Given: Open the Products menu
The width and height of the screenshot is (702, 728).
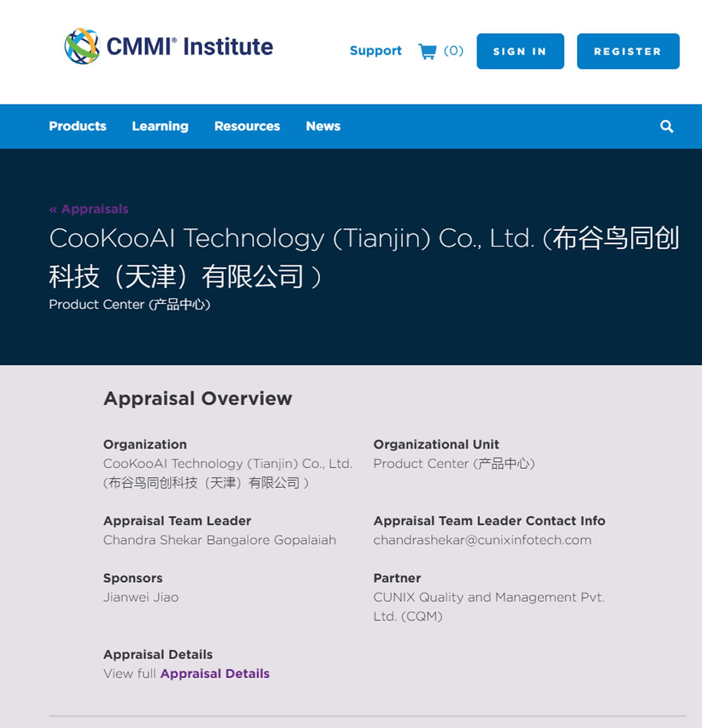Looking at the screenshot, I should (77, 126).
